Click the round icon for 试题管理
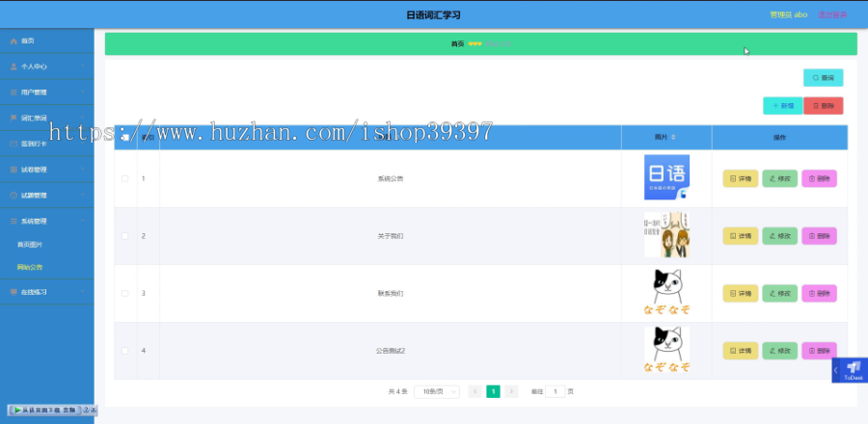 tap(14, 196)
